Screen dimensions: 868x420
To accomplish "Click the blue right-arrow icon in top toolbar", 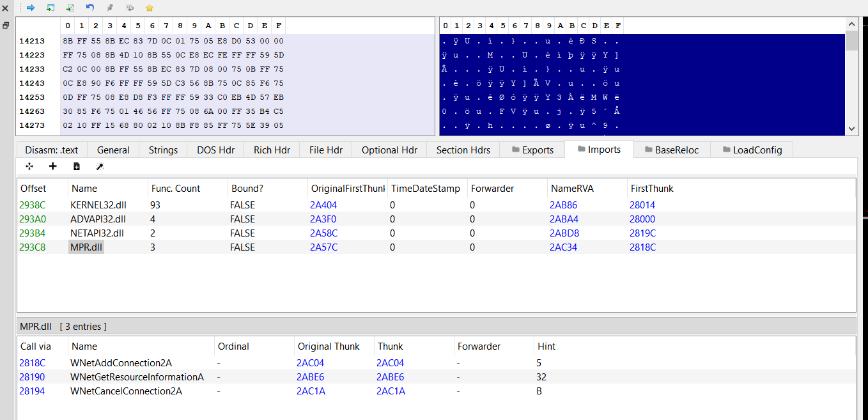I will [x=30, y=8].
